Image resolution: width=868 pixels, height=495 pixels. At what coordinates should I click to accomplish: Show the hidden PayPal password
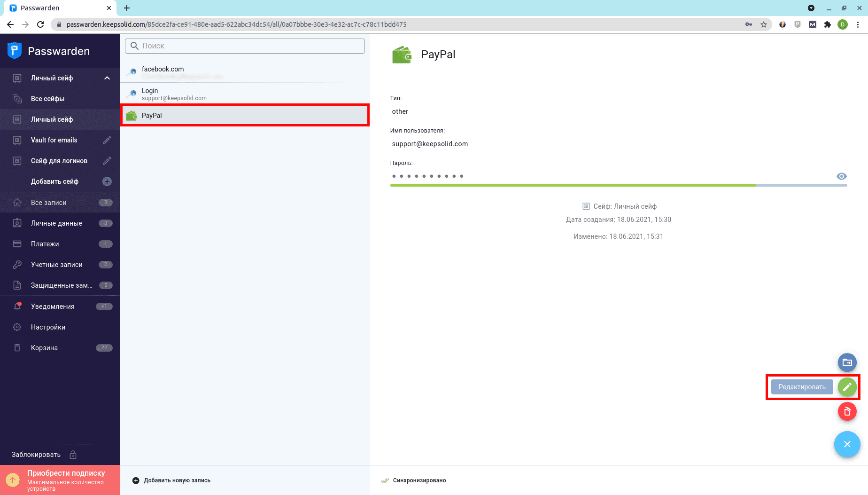click(x=841, y=176)
